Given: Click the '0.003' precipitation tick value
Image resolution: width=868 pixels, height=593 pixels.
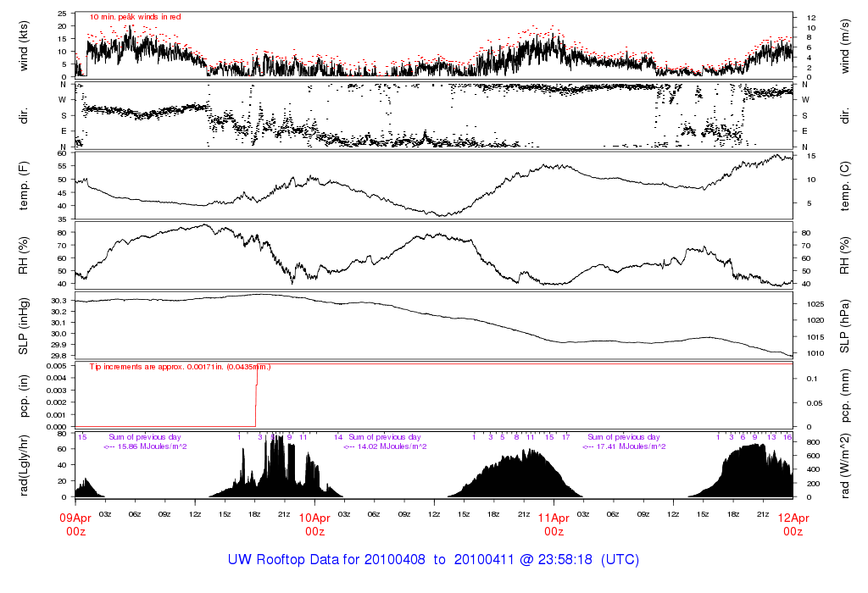Looking at the screenshot, I should click(x=56, y=391).
